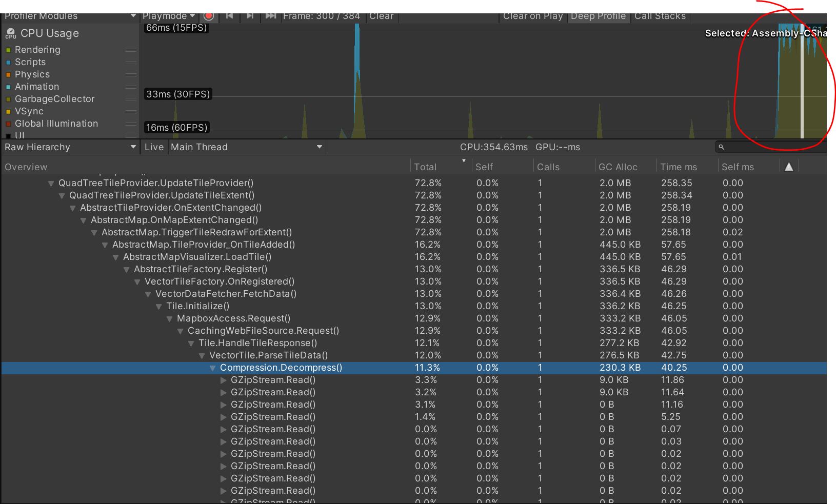The image size is (836, 504).
Task: Collapse the Compression.Decompress() entry in the hierarchy
Action: point(212,368)
